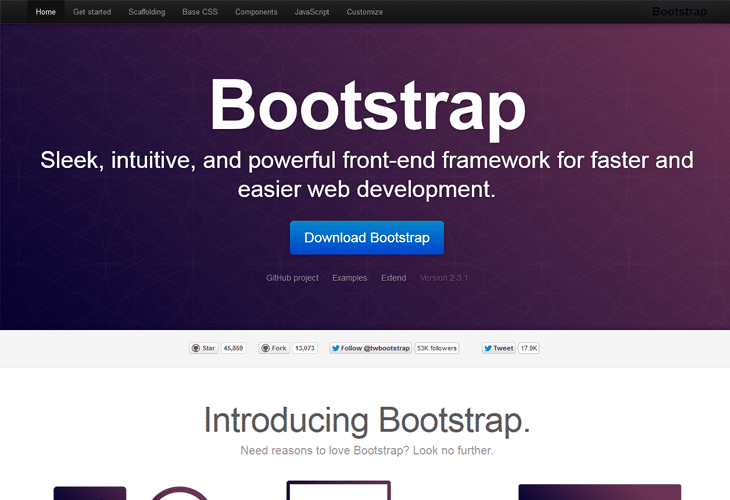Click the Download Bootstrap button
The height and width of the screenshot is (500, 730).
(367, 238)
